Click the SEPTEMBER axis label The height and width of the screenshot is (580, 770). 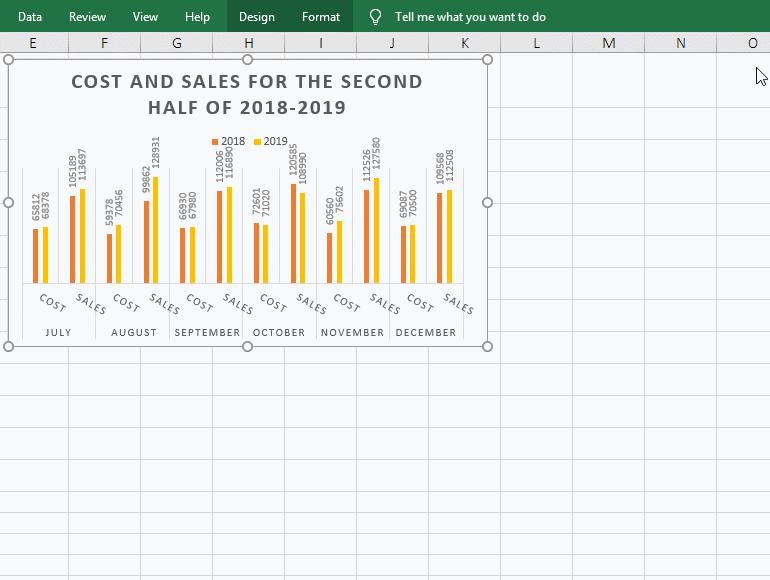[207, 332]
